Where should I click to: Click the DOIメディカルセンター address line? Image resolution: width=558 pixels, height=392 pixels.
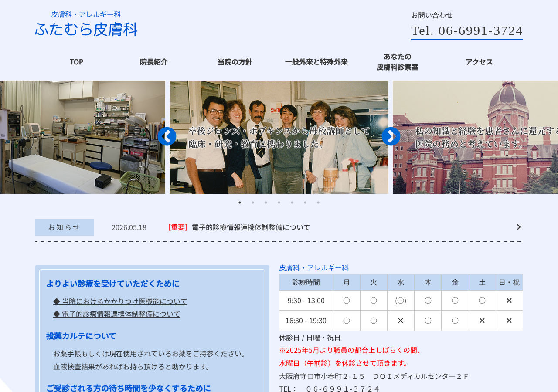(374, 376)
